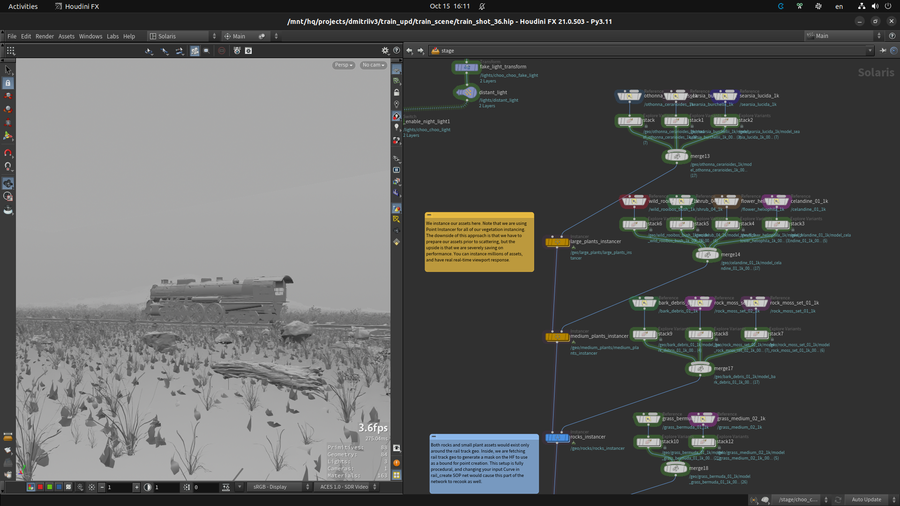
Task: Go back in network path history
Action: click(409, 50)
